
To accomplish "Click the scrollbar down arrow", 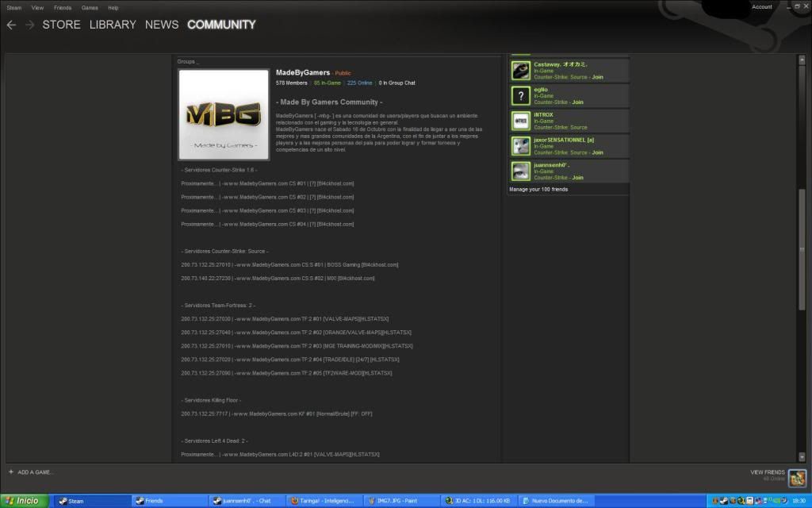I will coord(802,456).
